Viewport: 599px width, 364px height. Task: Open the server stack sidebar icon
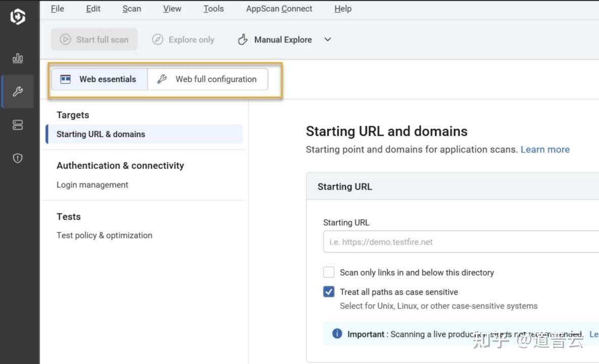tap(18, 125)
